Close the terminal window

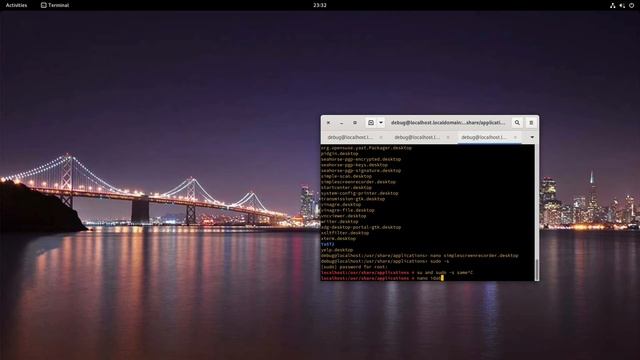tap(329, 122)
